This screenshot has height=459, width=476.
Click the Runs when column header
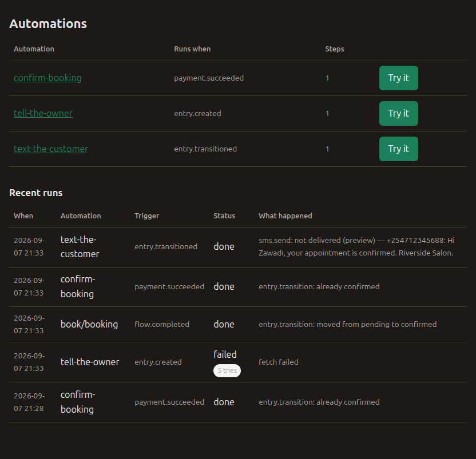[192, 49]
